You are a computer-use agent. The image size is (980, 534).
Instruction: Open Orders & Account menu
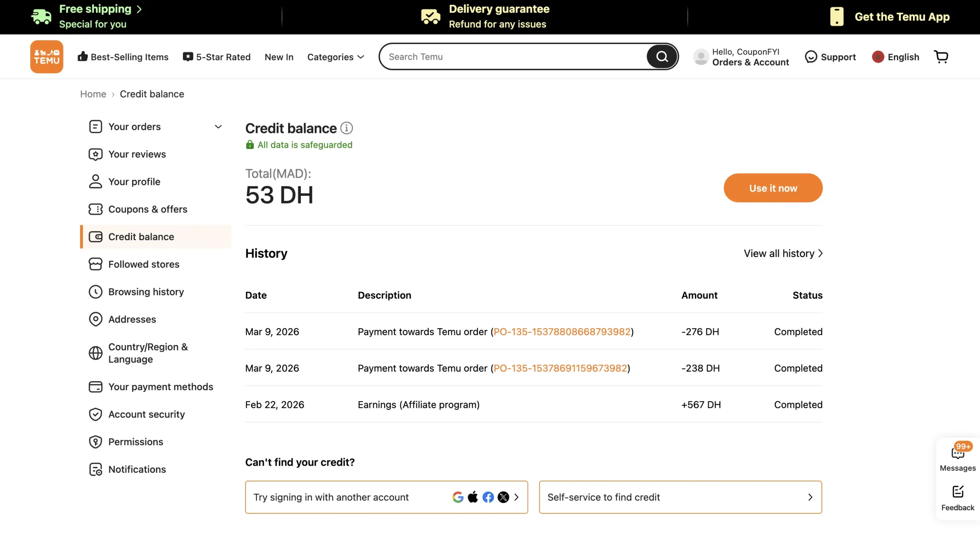(750, 62)
